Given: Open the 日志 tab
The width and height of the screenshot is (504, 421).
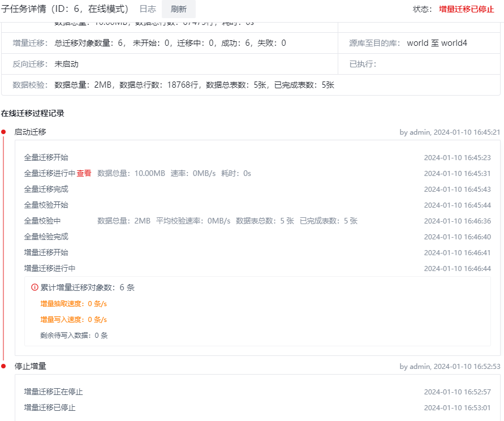Looking at the screenshot, I should point(148,9).
